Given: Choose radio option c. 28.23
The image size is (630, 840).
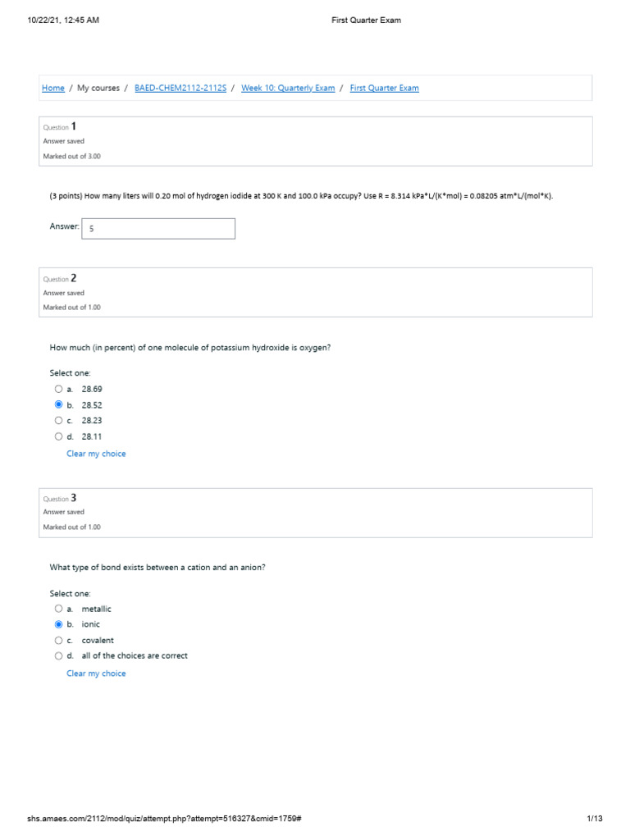Looking at the screenshot, I should click(58, 421).
